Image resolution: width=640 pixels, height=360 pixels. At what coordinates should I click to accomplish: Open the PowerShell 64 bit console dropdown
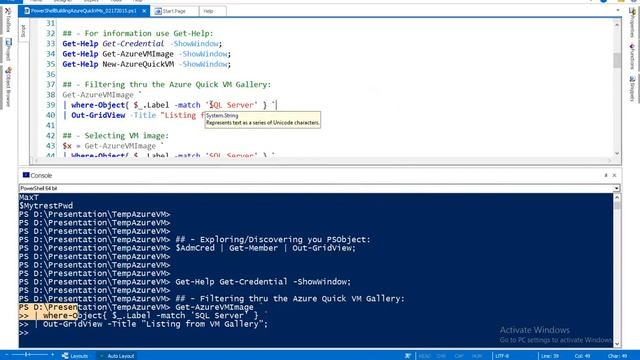(x=616, y=189)
